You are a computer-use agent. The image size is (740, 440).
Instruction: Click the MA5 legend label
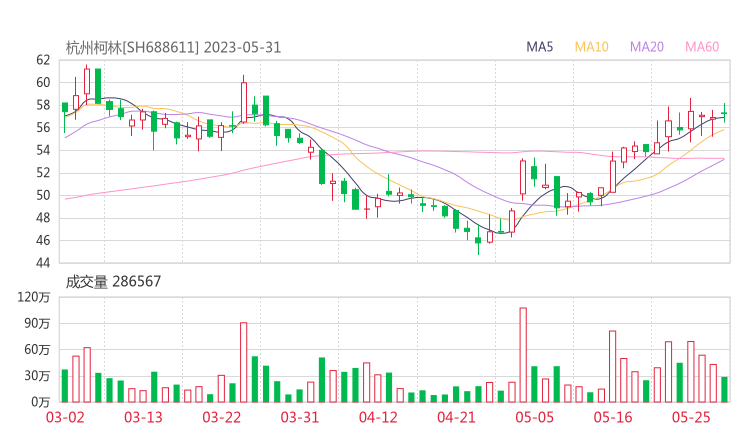(x=539, y=47)
